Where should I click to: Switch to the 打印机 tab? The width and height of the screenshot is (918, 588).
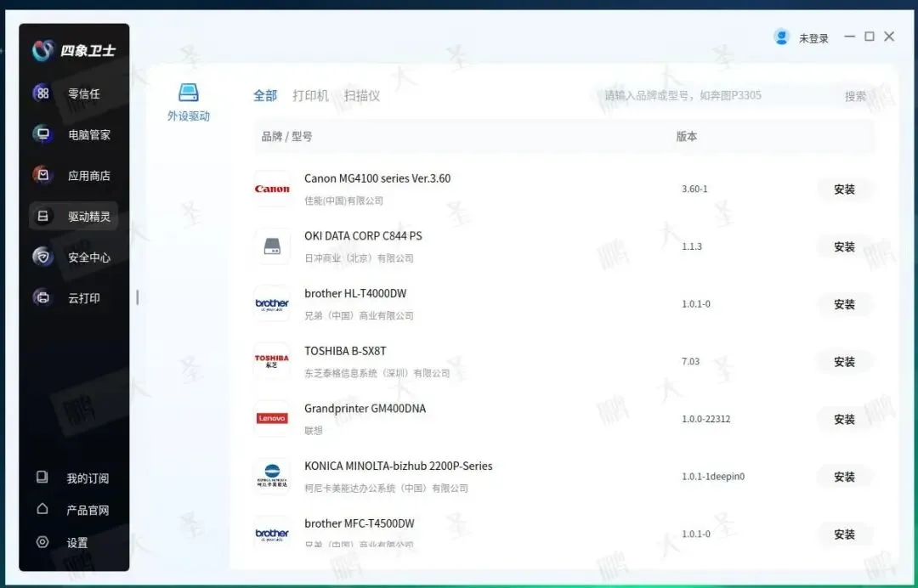click(x=310, y=95)
